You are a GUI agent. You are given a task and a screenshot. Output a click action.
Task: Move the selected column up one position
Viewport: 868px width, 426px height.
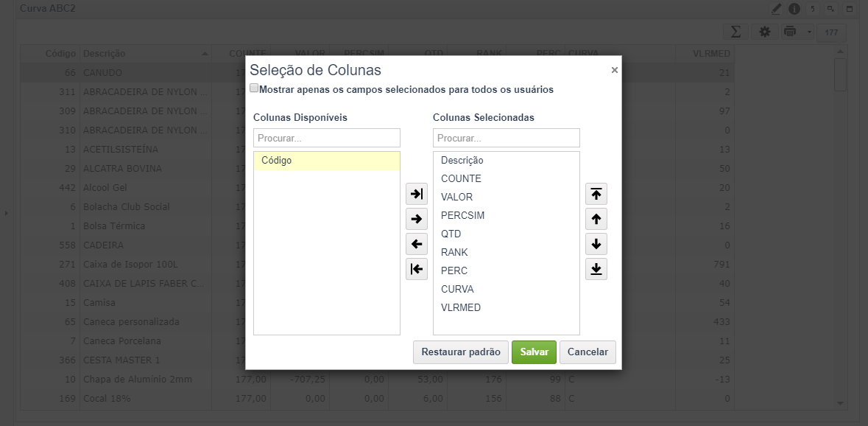tap(596, 219)
